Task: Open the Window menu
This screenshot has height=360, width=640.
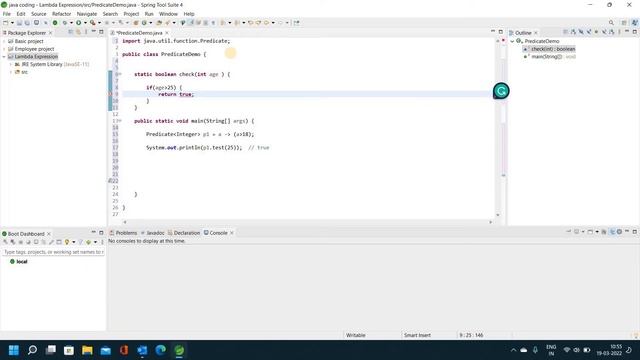Action: [168, 14]
